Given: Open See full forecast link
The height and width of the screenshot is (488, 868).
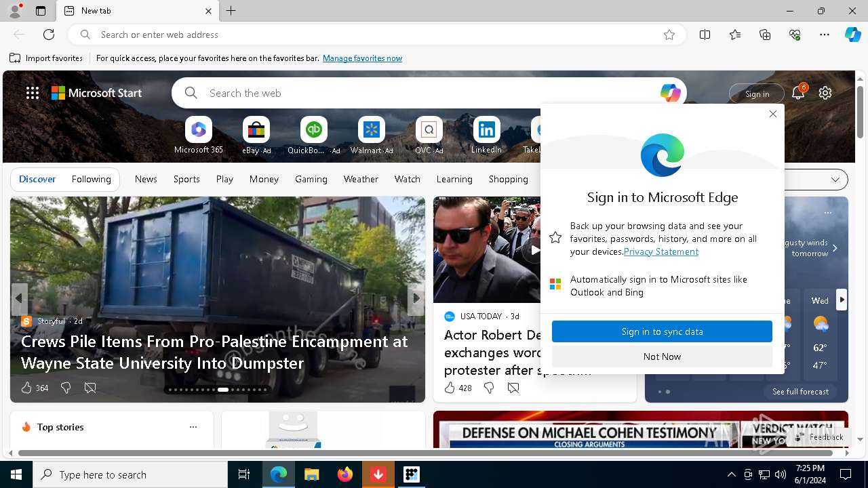Looking at the screenshot, I should click(800, 392).
